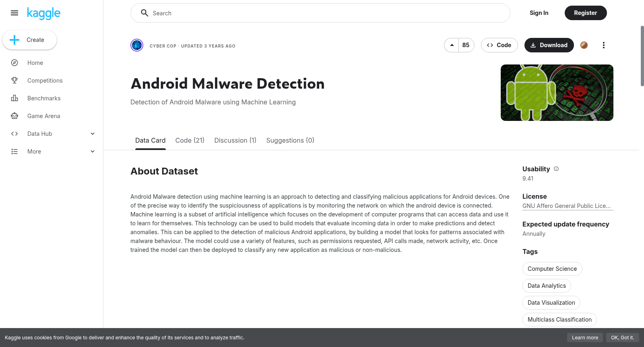The image size is (644, 347).
Task: Click the page vertical scrollbar
Action: (642, 56)
